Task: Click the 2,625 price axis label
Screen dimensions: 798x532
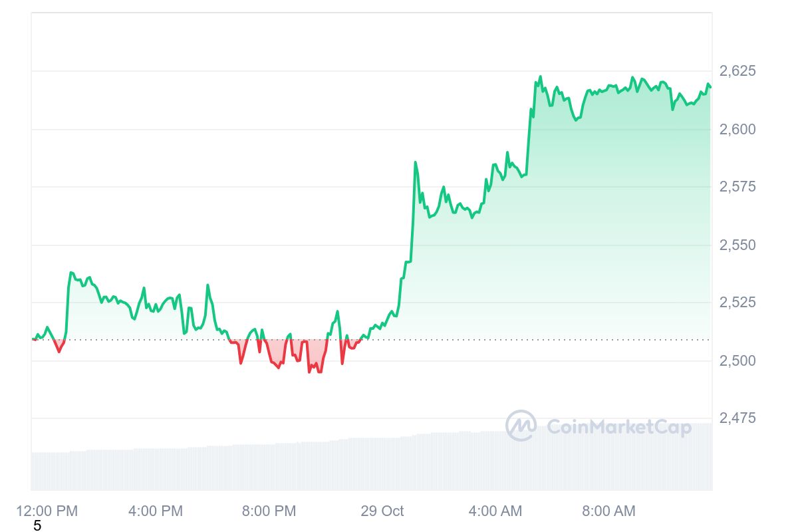Action: coord(737,70)
